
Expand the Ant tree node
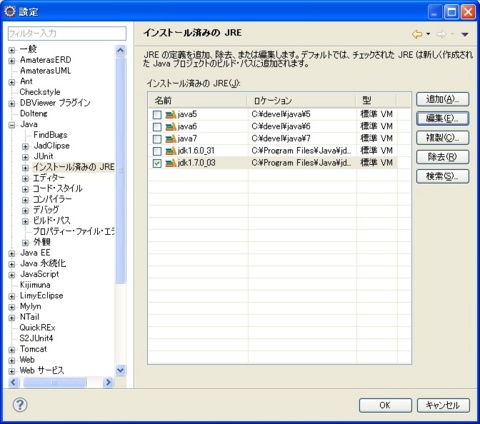pos(12,82)
